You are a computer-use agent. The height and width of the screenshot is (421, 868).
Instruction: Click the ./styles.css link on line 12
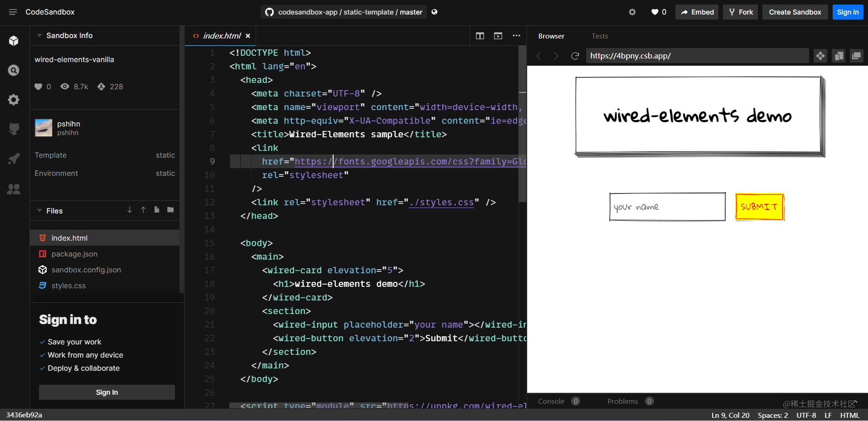[x=441, y=202]
